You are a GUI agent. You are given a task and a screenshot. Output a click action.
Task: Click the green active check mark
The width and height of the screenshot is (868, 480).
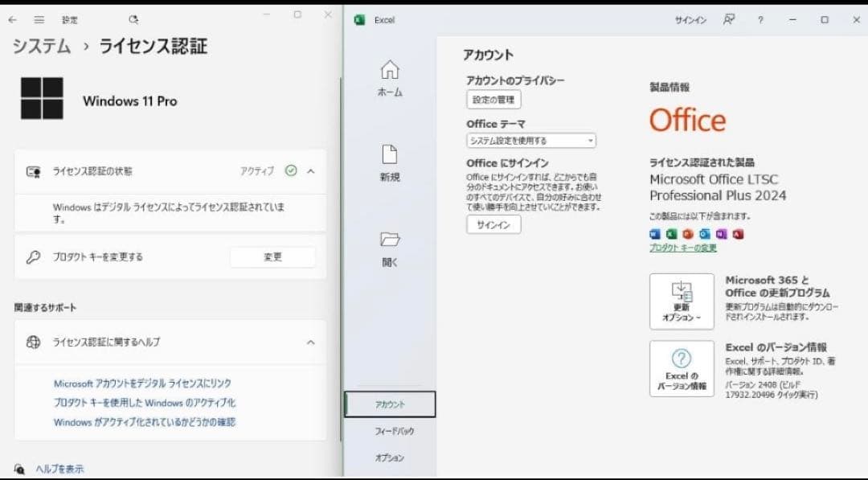291,170
